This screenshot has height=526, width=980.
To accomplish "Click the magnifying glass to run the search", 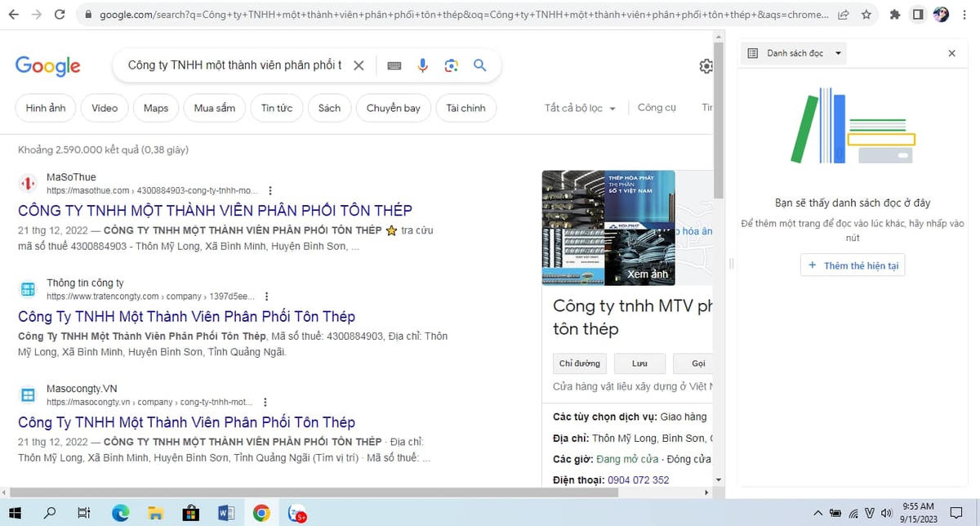I will pos(480,65).
